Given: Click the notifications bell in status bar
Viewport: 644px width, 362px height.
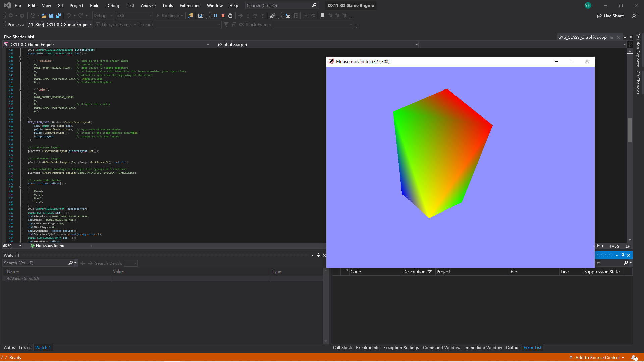Looking at the screenshot, I should [x=634, y=358].
